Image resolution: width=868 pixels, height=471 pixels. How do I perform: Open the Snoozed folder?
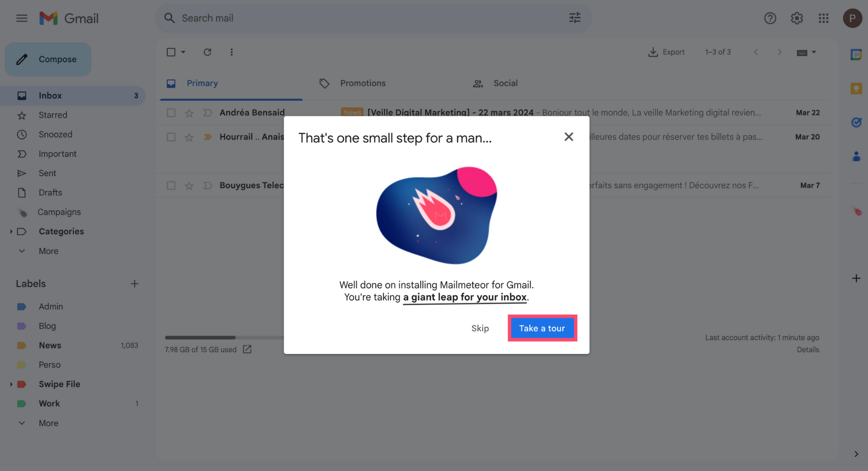[x=72, y=135]
